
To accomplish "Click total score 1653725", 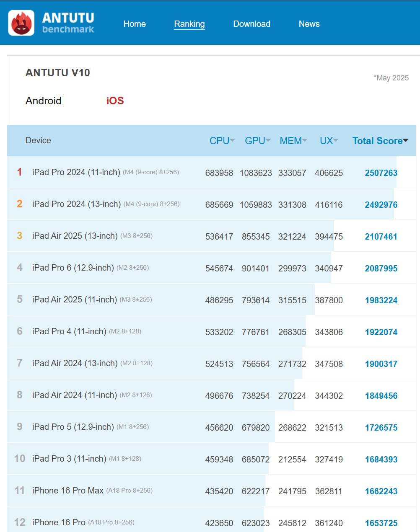I will click(381, 523).
